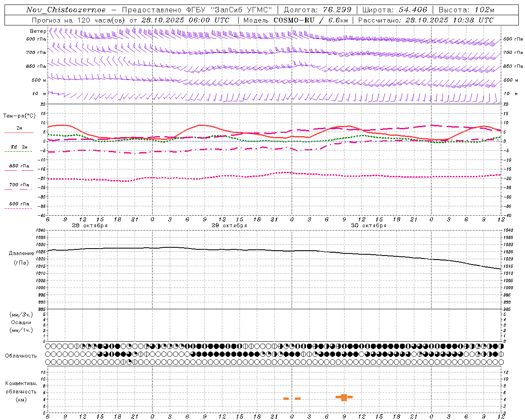This screenshot has height=420, width=525.
Task: Click the 1040 value on left pressure axis
Action: coord(40,231)
